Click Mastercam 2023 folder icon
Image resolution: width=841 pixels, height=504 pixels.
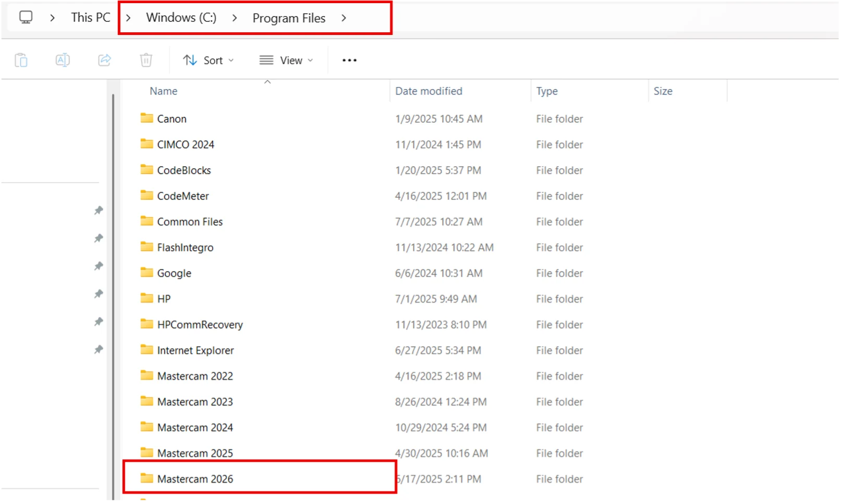(x=147, y=401)
